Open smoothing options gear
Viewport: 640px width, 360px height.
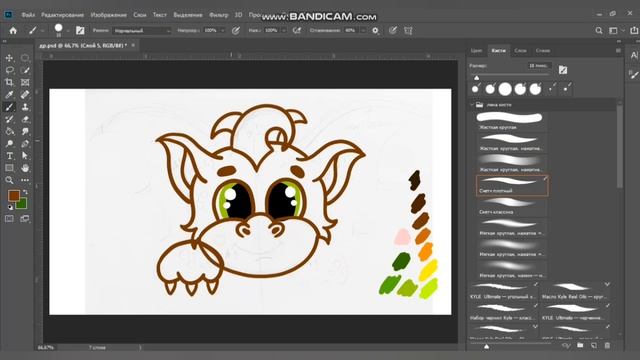(375, 31)
